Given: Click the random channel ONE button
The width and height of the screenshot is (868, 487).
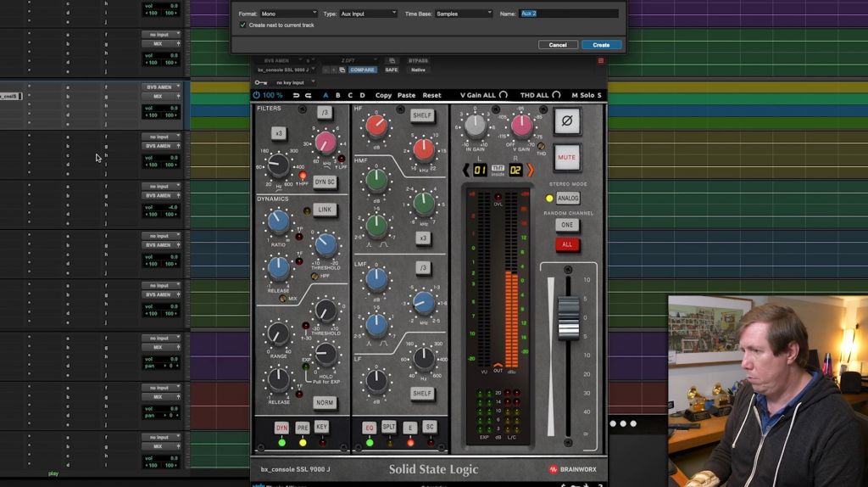Looking at the screenshot, I should click(x=567, y=225).
